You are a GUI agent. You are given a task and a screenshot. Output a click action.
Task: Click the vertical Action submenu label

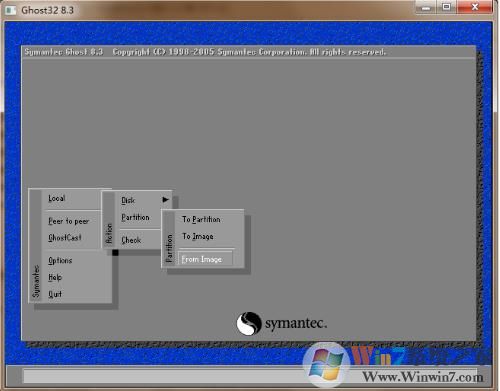[x=109, y=233]
